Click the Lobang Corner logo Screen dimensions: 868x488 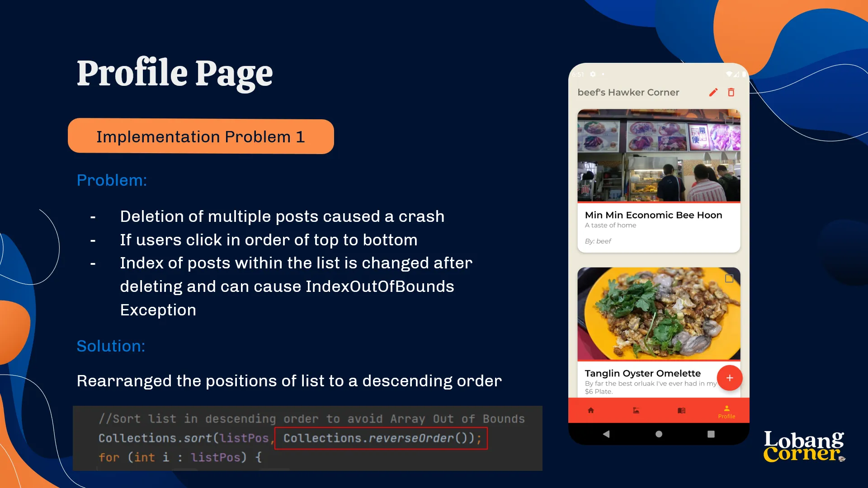coord(804,446)
